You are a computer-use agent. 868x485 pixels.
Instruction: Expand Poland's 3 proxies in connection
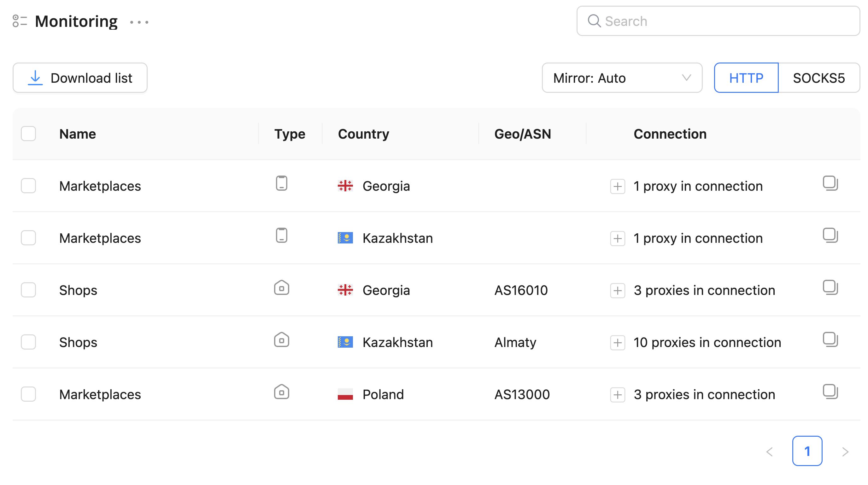tap(617, 395)
